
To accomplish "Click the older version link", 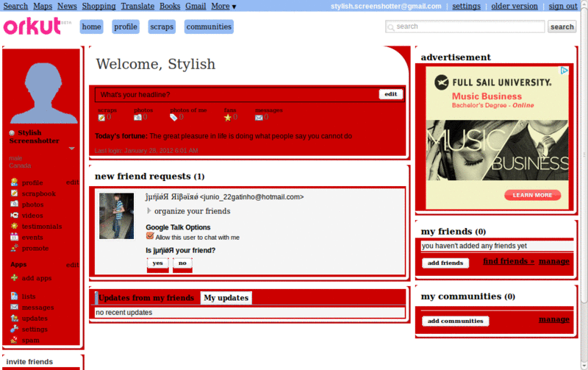I will click(x=514, y=6).
